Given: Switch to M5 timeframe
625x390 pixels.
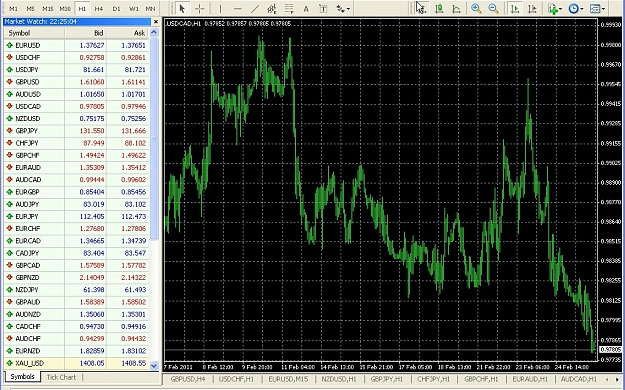Looking at the screenshot, I should tap(30, 8).
